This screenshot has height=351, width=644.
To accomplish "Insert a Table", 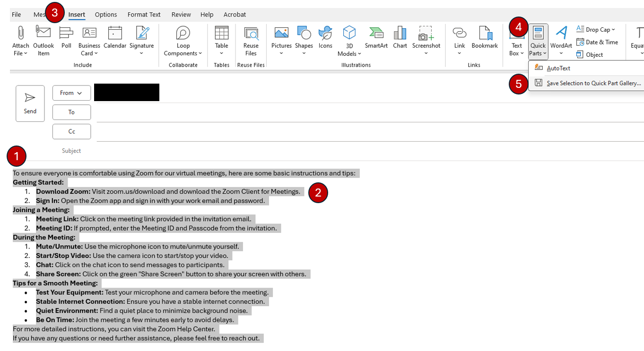I will (222, 41).
